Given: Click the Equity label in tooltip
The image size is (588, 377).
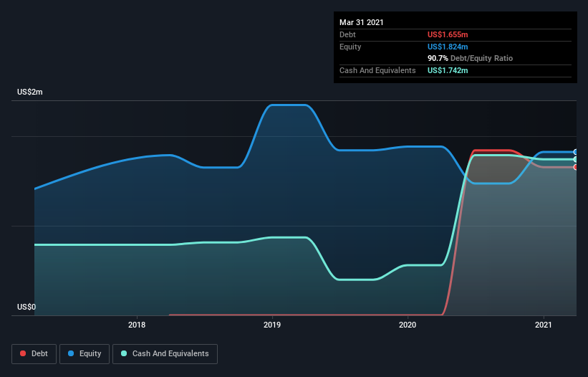Looking at the screenshot, I should (350, 47).
